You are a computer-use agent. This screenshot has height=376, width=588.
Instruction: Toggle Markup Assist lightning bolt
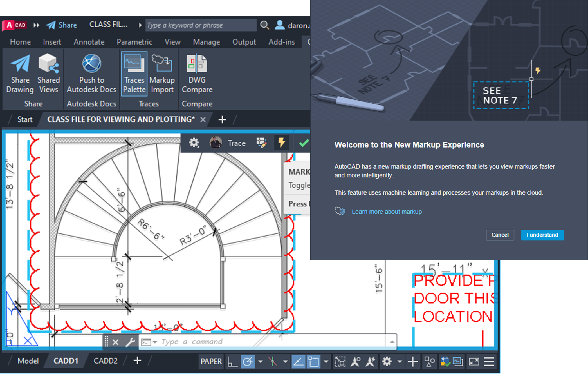[x=282, y=143]
